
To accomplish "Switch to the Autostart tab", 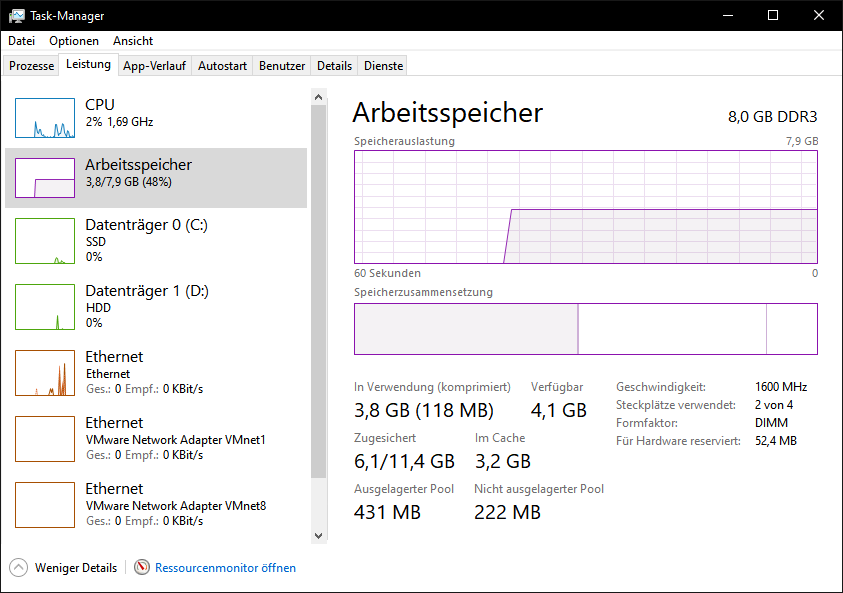I will pos(222,66).
